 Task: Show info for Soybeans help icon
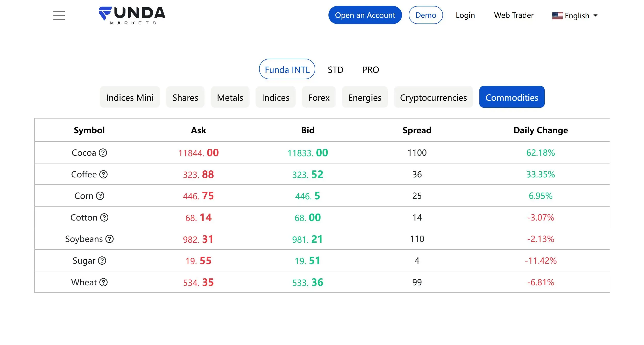110,239
